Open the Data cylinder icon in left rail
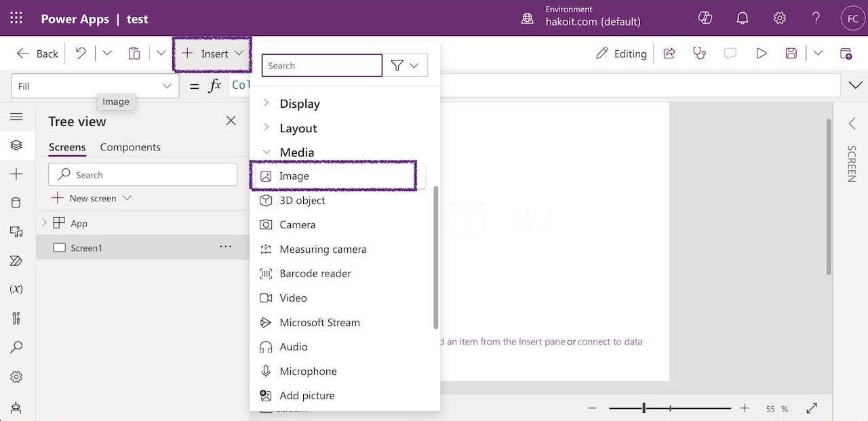 [x=16, y=203]
